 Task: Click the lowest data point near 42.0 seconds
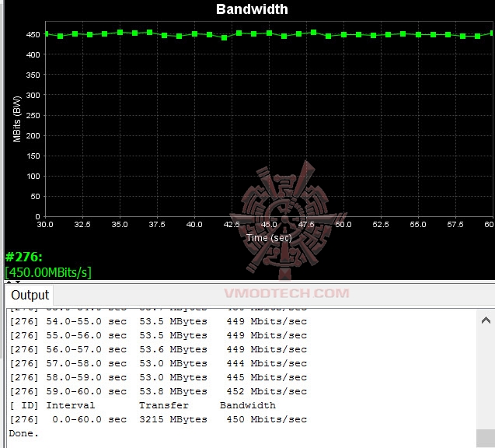click(x=224, y=37)
